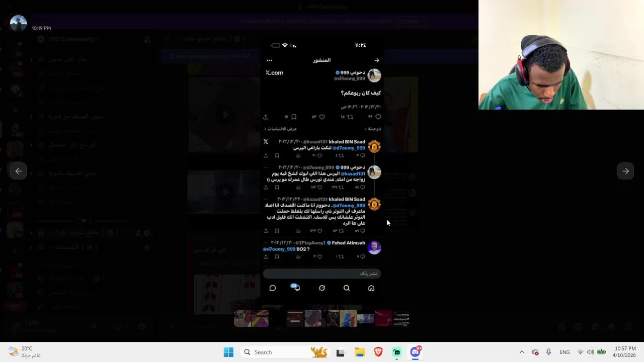644x362 pixels.
Task: Tap the reply bubble showing ٩٩ replies
Action: pos(378,117)
